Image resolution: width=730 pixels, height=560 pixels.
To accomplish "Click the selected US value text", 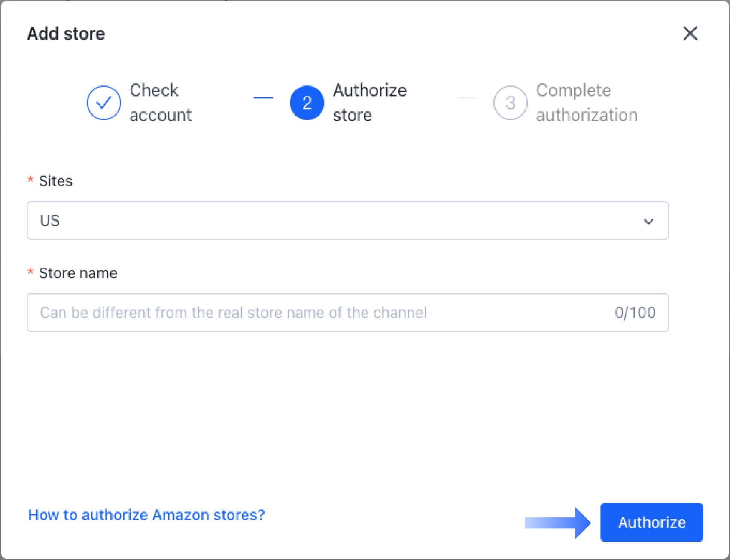I will click(50, 221).
